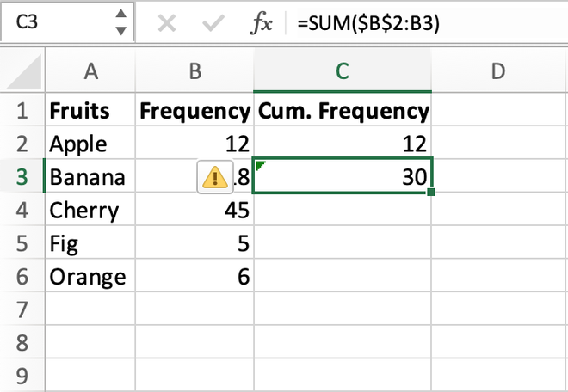Click the yellow error warning icon

[x=213, y=177]
